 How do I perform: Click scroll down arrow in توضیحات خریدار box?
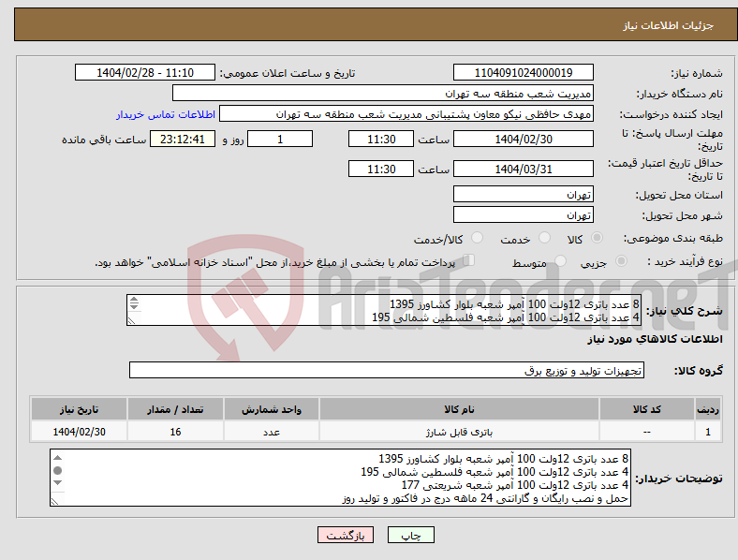pyautogui.click(x=57, y=483)
